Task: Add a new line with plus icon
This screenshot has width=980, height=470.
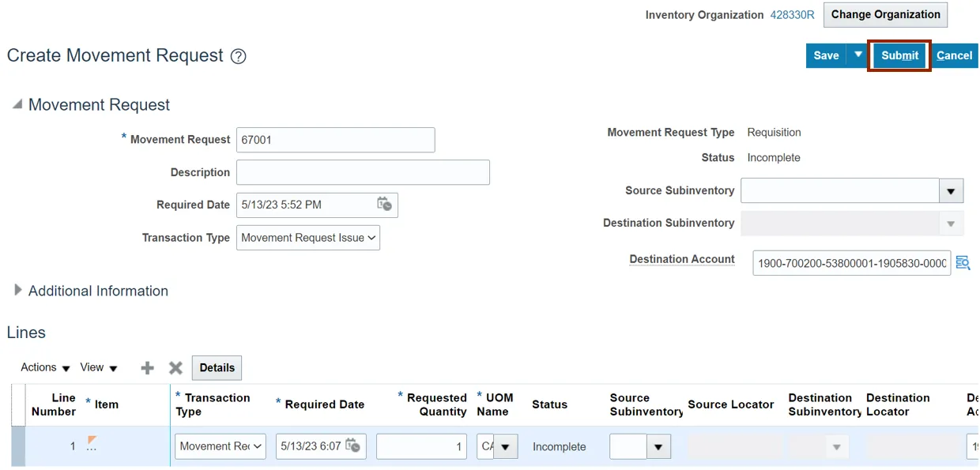Action: 147,368
